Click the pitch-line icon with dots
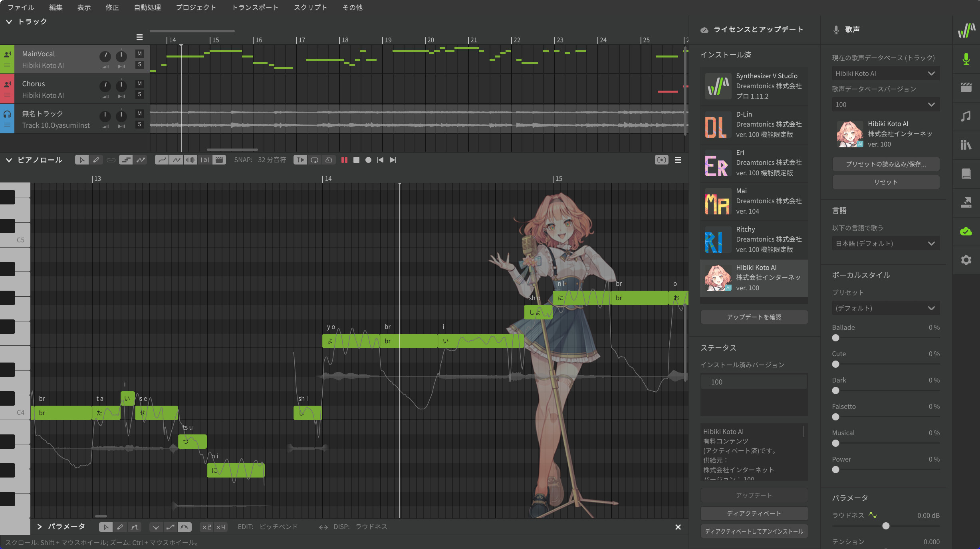Viewport: 980px width, 549px height. click(141, 160)
